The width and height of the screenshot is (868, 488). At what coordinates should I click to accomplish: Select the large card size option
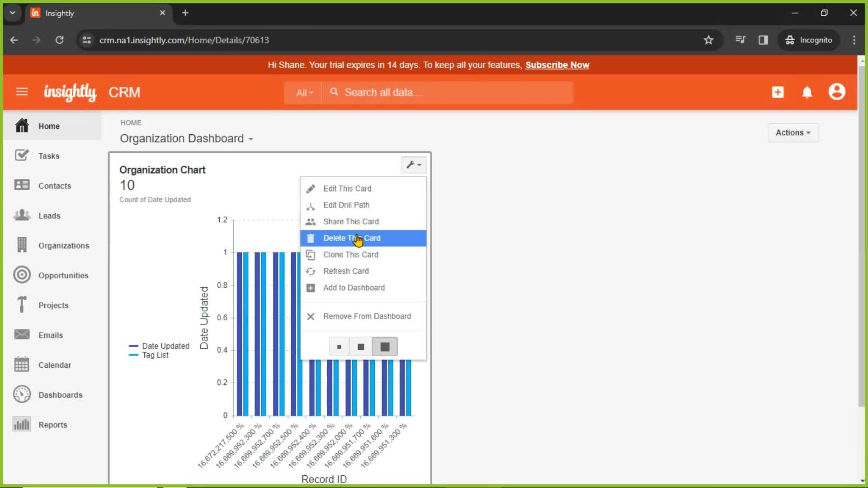385,347
